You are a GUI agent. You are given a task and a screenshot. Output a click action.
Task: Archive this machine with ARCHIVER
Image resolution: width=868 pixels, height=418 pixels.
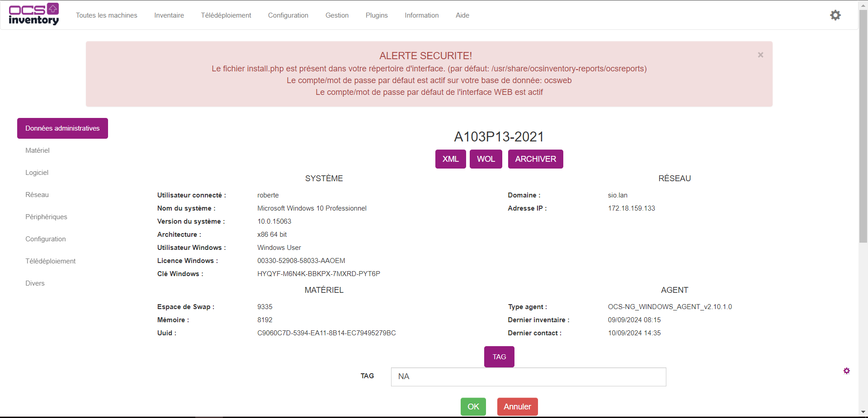pos(535,159)
